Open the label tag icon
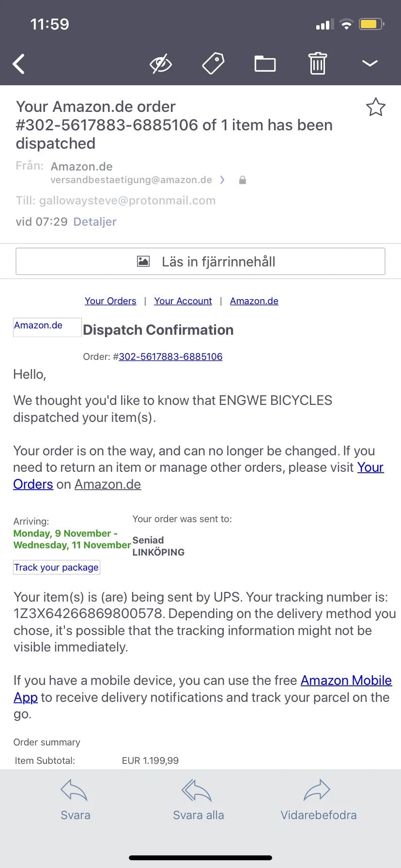Screen dimensions: 401x868 (213, 63)
